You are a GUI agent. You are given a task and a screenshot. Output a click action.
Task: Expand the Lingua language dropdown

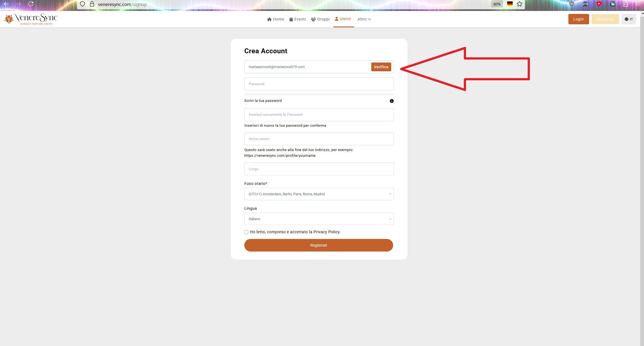[x=319, y=219]
